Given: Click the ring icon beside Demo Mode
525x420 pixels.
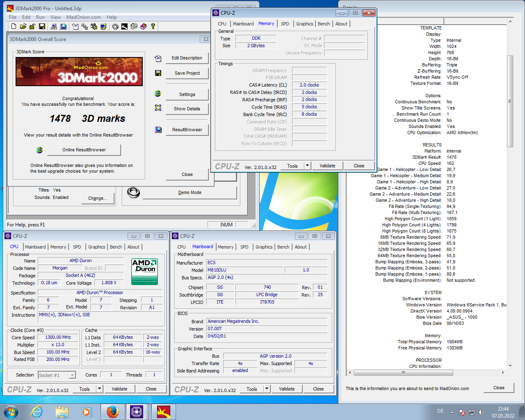Looking at the screenshot, I should [133, 192].
